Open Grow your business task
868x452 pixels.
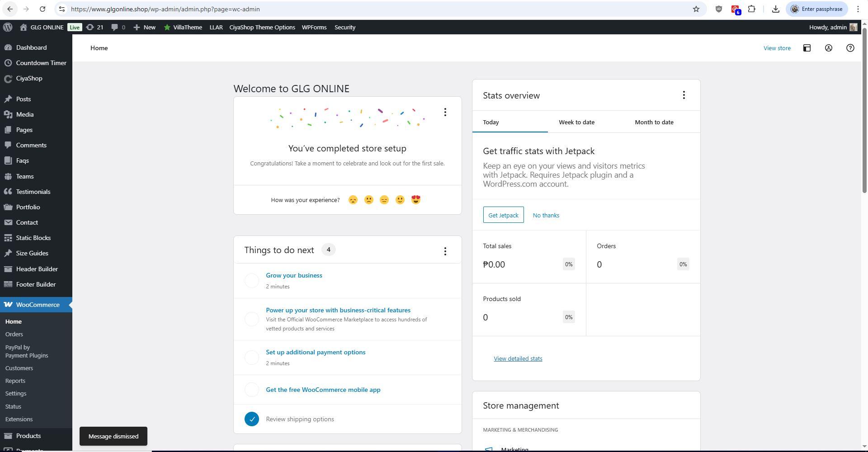click(294, 275)
